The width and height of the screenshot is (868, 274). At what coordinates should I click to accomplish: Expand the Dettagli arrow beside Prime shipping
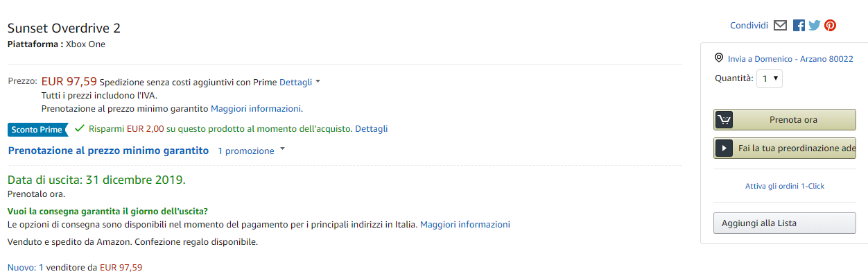pos(318,82)
